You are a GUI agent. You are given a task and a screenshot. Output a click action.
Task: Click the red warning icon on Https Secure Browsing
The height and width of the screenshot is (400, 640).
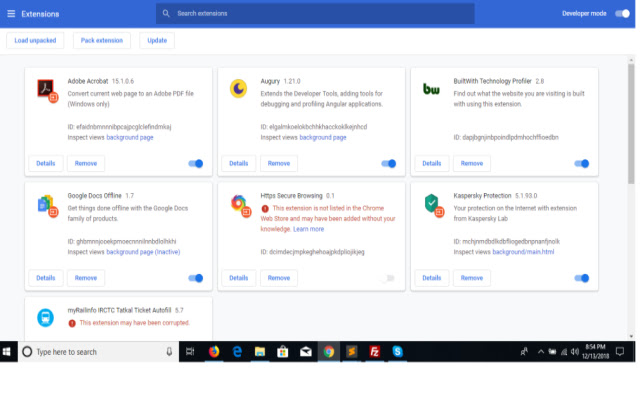265,209
